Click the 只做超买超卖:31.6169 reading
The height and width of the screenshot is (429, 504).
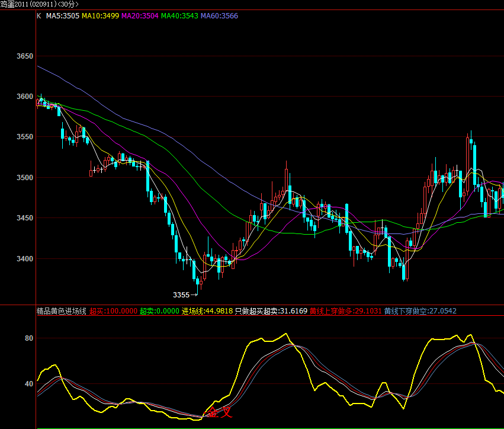point(271,311)
